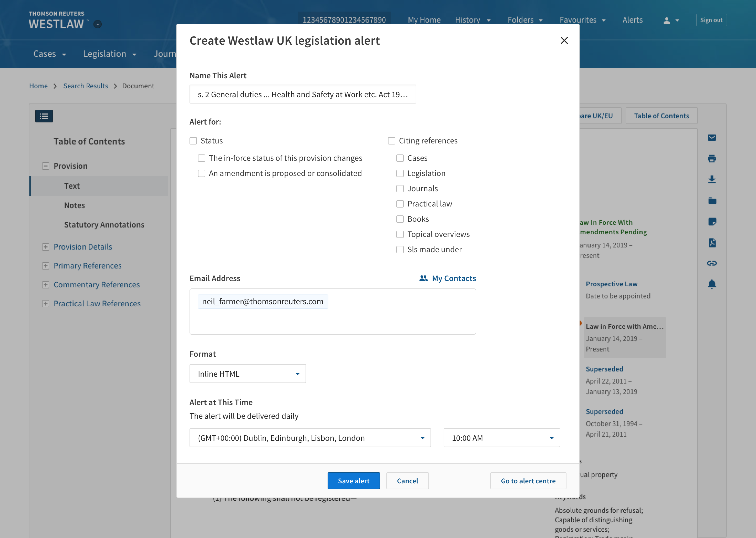Toggle the table of contents list icon

point(44,116)
